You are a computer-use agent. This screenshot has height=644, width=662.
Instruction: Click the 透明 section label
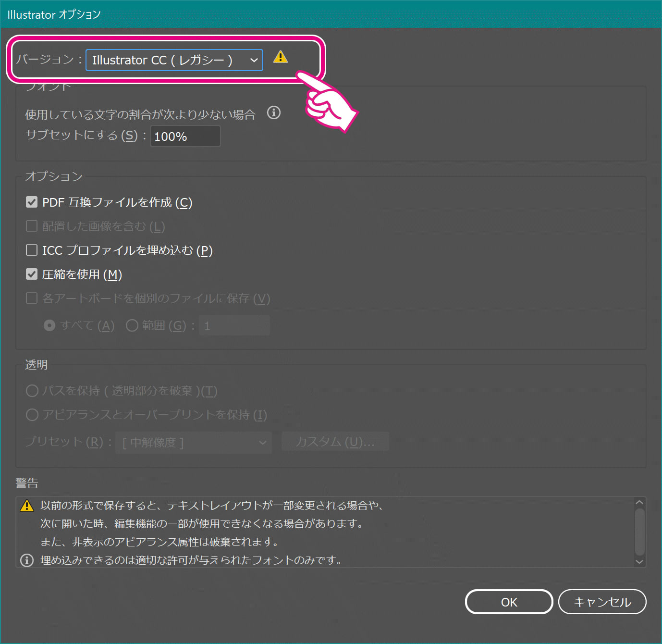pyautogui.click(x=37, y=365)
